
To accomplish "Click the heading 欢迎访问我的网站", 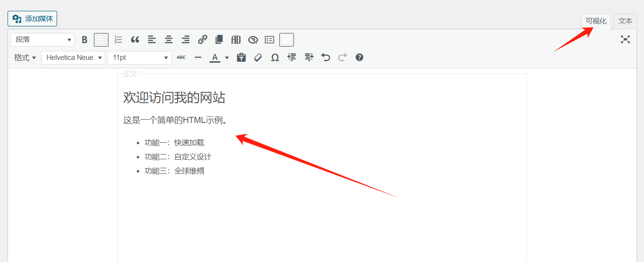I will pos(174,98).
